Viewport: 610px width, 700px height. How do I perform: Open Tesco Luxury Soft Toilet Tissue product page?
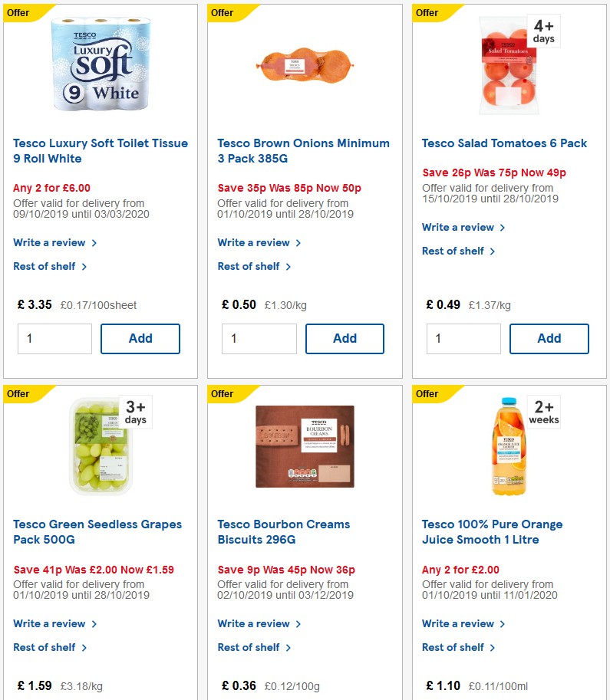101,150
